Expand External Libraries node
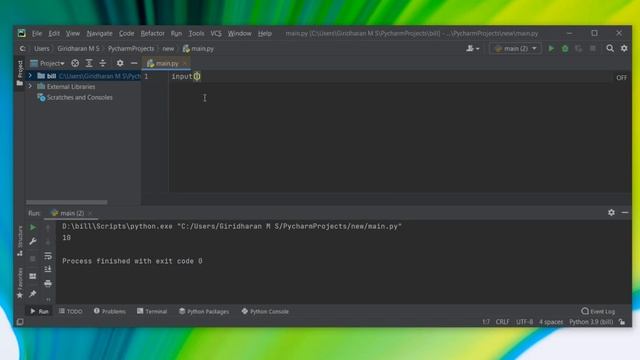This screenshot has width=640, height=360. (x=30, y=87)
